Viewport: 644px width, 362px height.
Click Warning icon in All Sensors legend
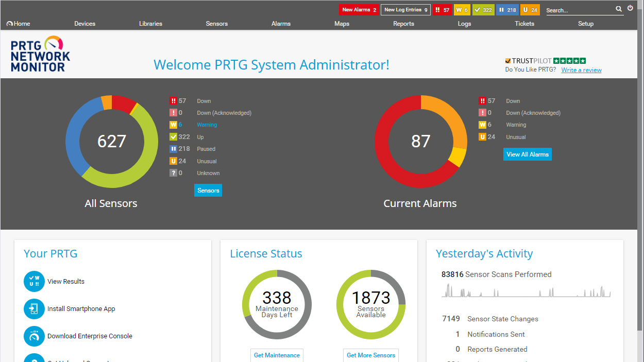click(x=173, y=125)
